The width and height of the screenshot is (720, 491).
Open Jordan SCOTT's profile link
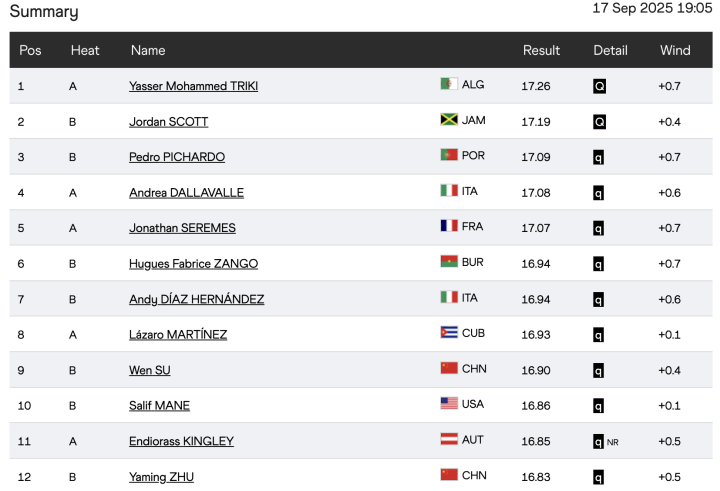coord(168,122)
